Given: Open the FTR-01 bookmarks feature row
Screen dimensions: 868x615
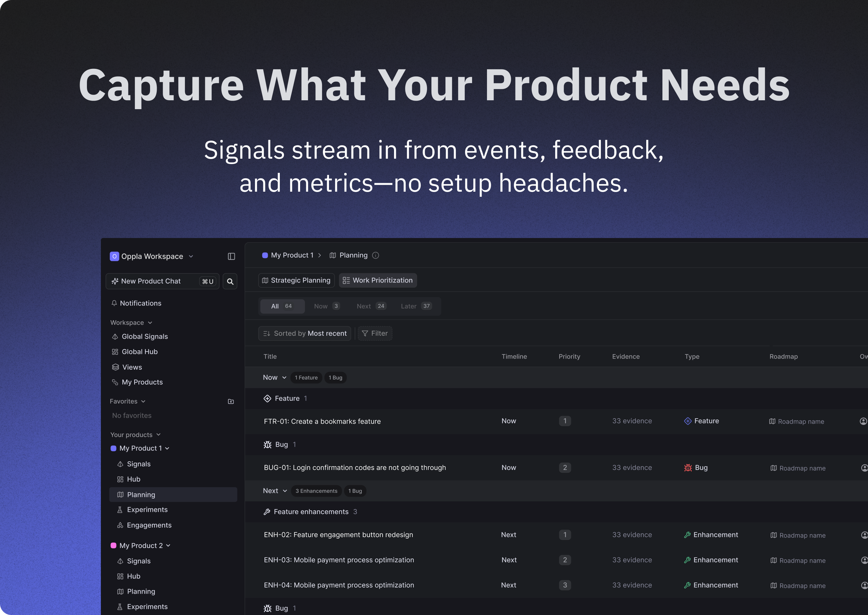Looking at the screenshot, I should click(322, 421).
